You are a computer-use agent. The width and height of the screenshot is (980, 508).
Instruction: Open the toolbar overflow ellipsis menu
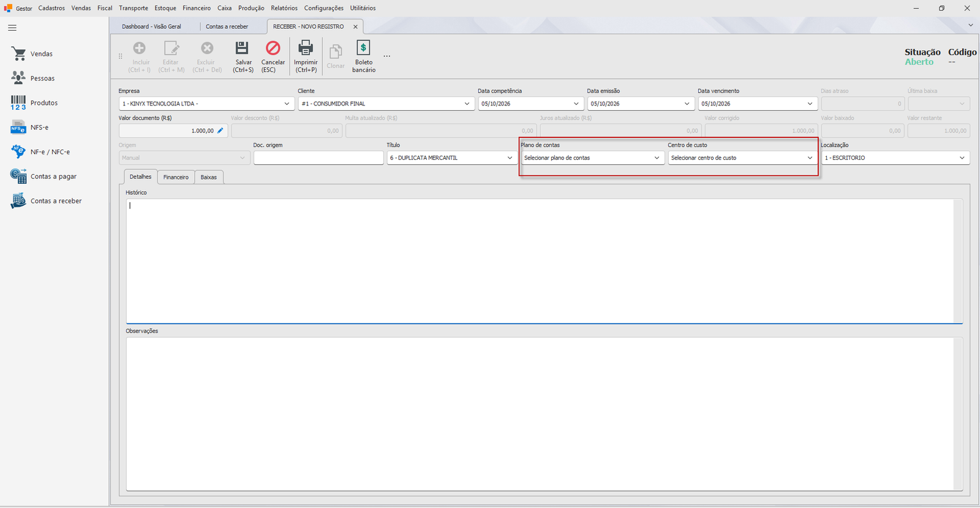click(x=386, y=56)
